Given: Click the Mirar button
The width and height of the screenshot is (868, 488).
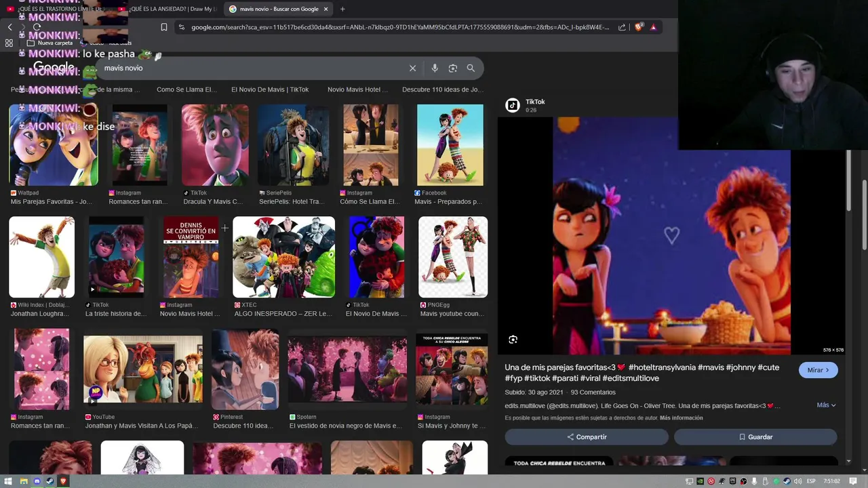Looking at the screenshot, I should pyautogui.click(x=818, y=370).
